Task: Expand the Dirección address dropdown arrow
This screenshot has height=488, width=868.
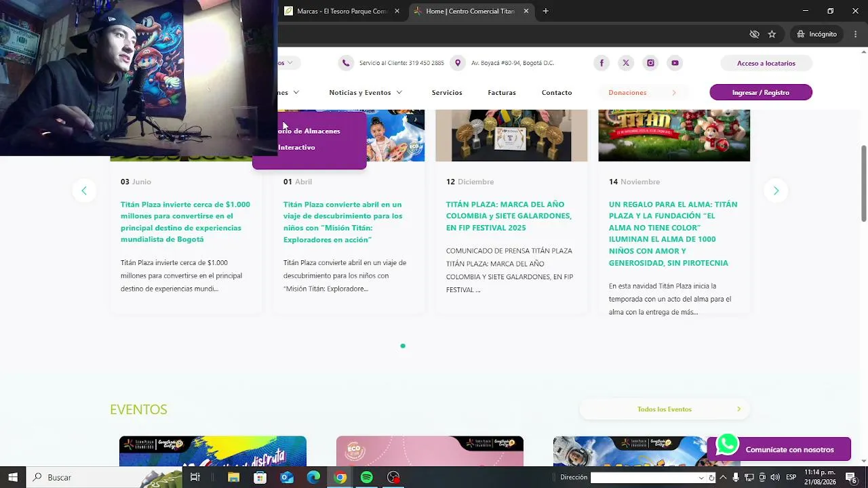Action: pyautogui.click(x=701, y=477)
